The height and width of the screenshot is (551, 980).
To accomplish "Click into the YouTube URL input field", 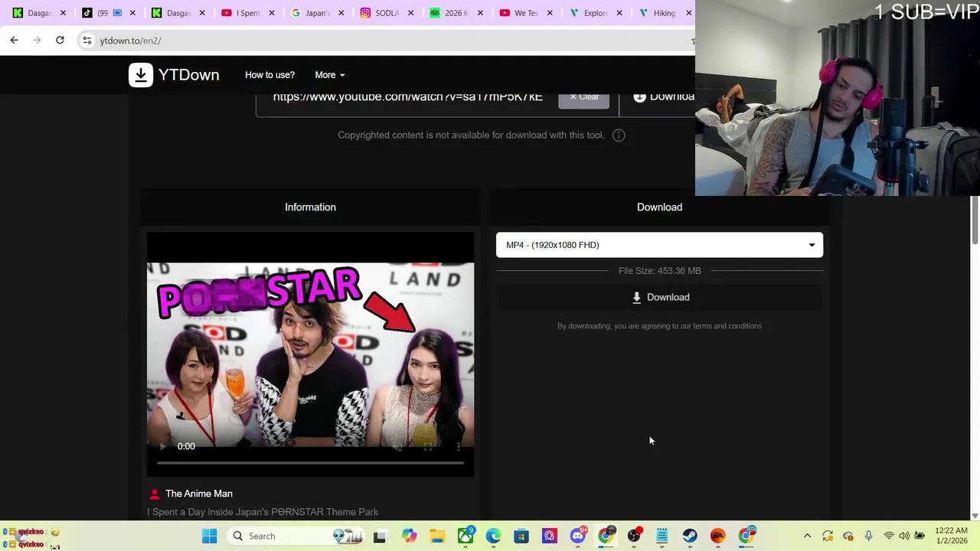I will point(408,97).
